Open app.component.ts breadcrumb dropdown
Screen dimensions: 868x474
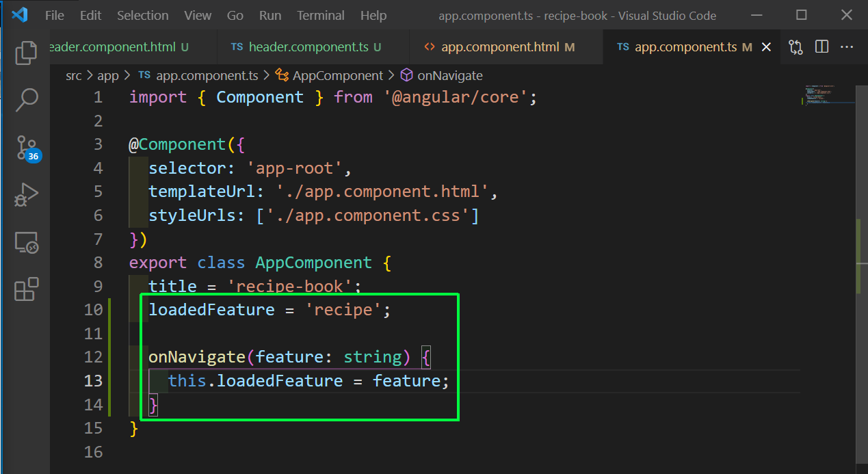(198, 75)
